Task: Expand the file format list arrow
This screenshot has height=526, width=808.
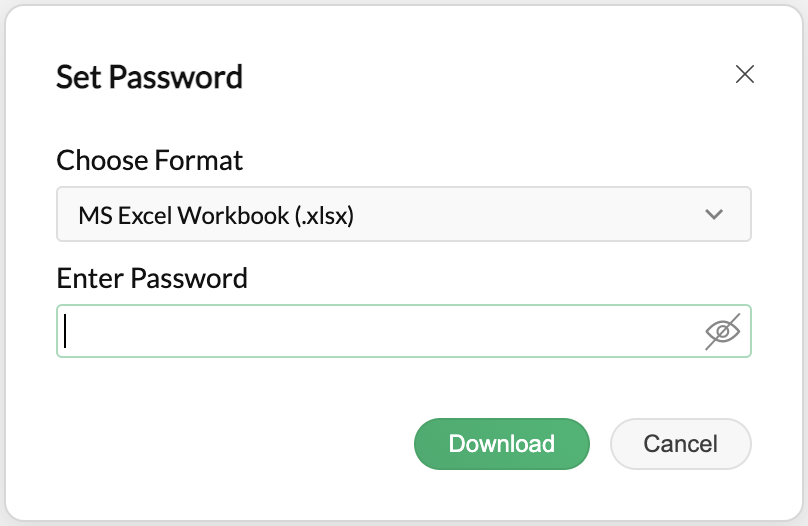Action: click(713, 214)
